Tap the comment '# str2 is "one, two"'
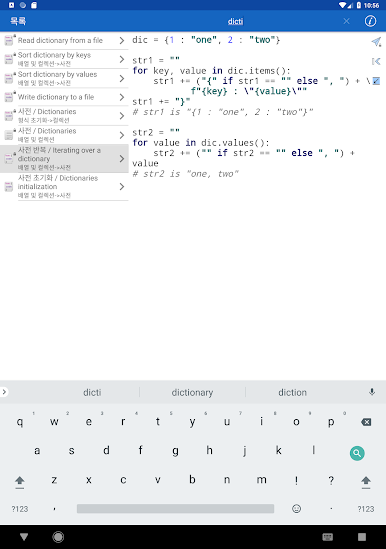 [x=186, y=174]
